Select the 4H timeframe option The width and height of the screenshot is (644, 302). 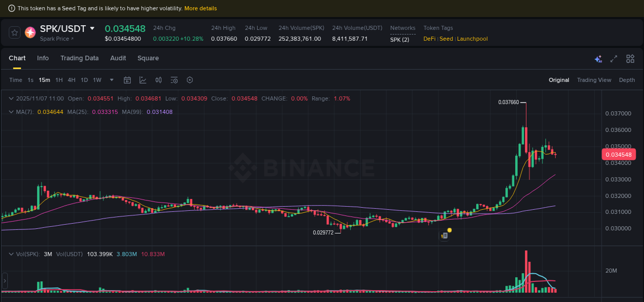pos(71,80)
